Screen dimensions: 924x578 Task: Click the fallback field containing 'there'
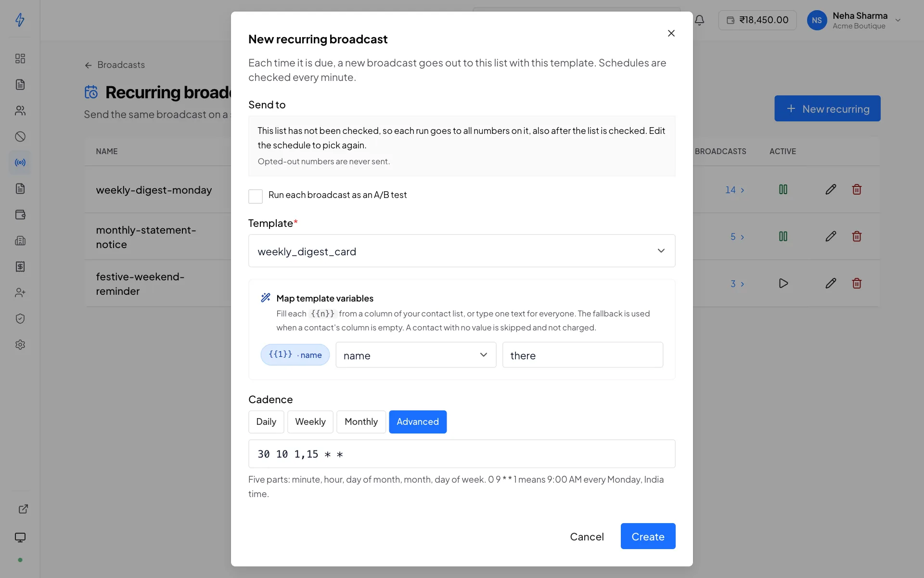coord(583,355)
